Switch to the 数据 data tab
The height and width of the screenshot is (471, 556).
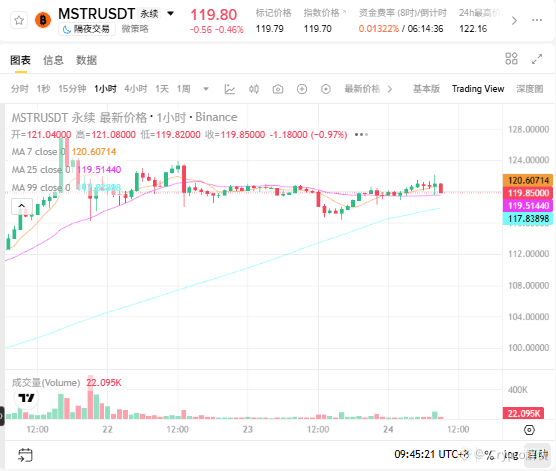click(x=86, y=60)
